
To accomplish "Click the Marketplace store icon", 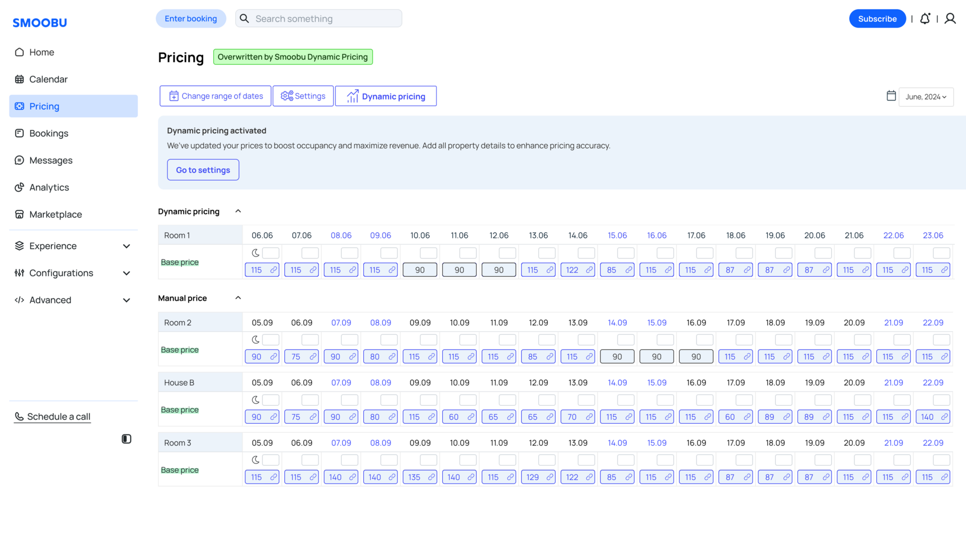I will click(19, 215).
